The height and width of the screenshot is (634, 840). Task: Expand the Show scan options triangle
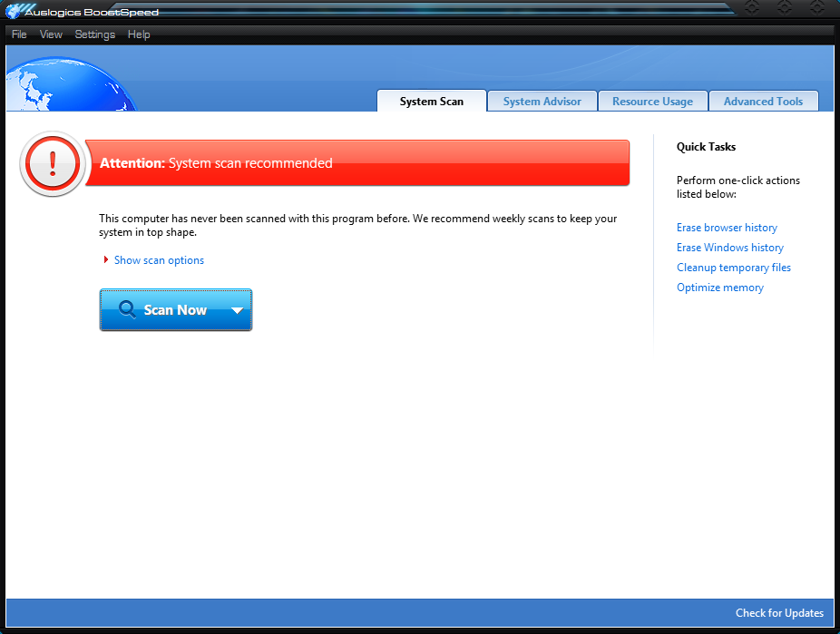106,259
